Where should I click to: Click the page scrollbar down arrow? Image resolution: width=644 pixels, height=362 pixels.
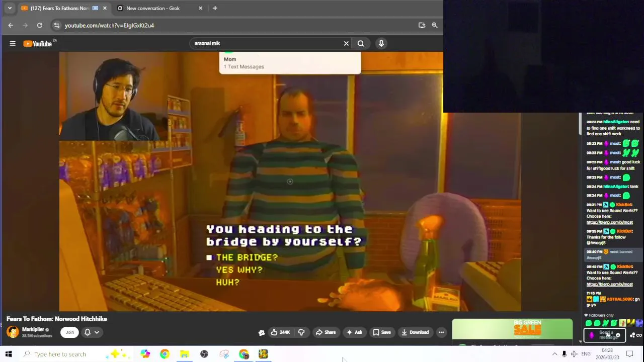coord(580,342)
